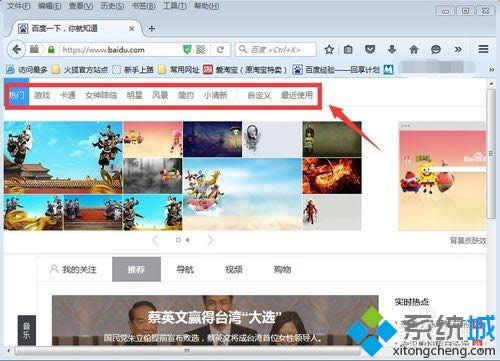The image size is (500, 361).
Task: Click the 导航 tab
Action: point(185,269)
